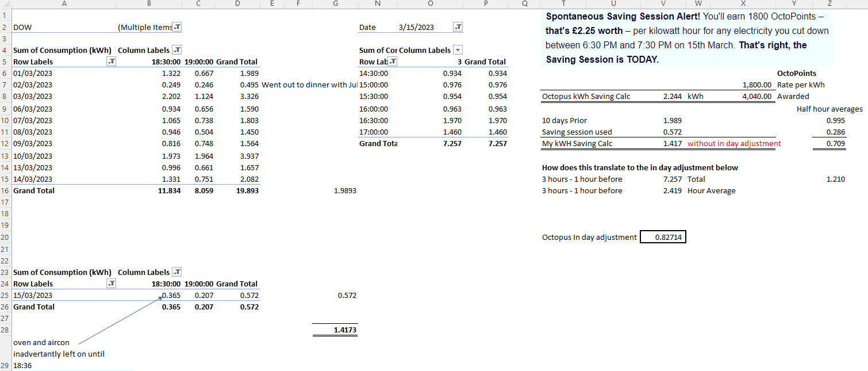This screenshot has height=371, width=868.
Task: Select the 4,040.00 Awarded value
Action: [x=756, y=97]
